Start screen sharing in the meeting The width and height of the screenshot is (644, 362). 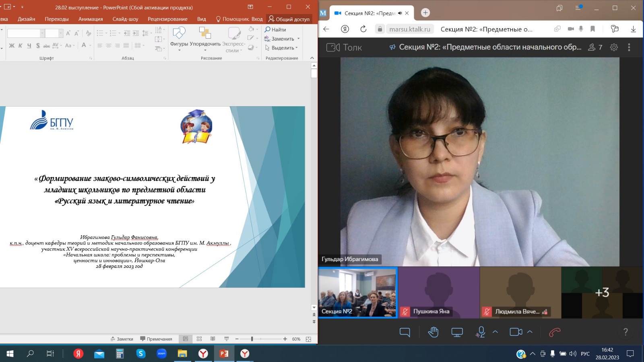(x=457, y=332)
